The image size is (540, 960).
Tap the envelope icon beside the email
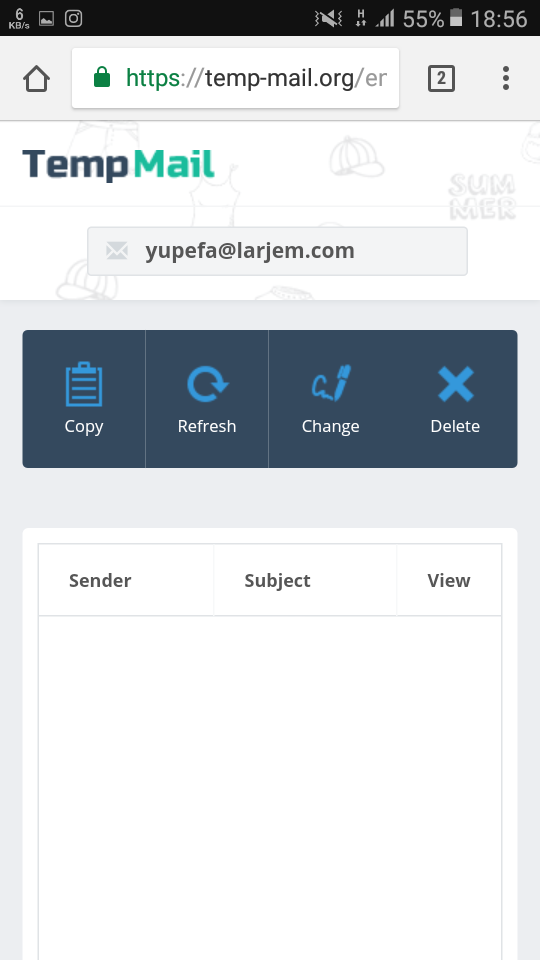117,250
